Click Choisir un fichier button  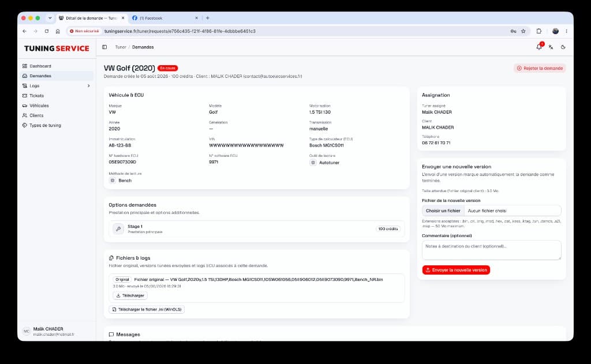click(443, 211)
